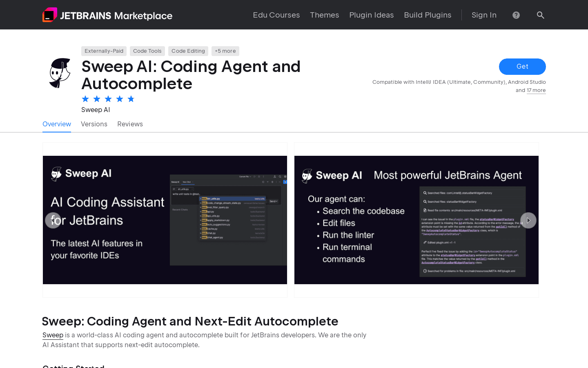Select the carousel previous arrow

(x=53, y=220)
